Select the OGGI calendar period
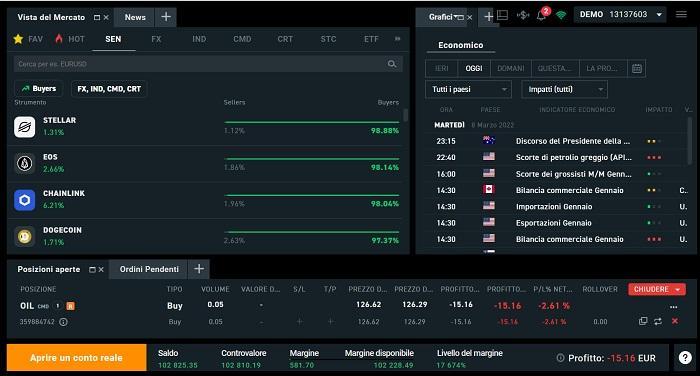 coord(474,68)
